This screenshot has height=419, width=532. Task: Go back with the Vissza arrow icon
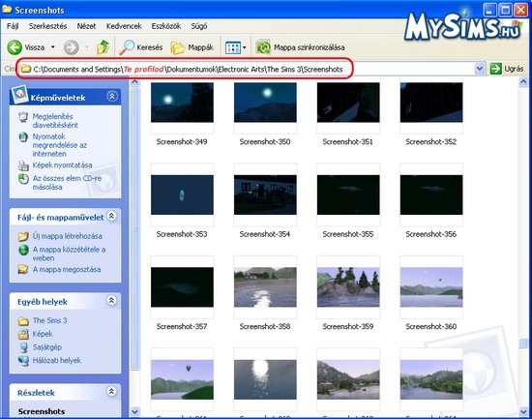(15, 47)
